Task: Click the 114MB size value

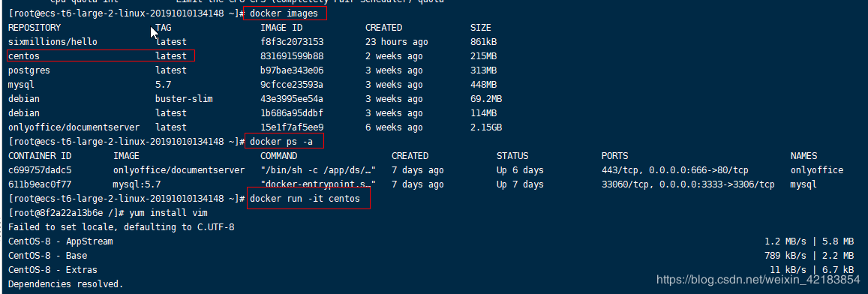Action: click(x=483, y=113)
